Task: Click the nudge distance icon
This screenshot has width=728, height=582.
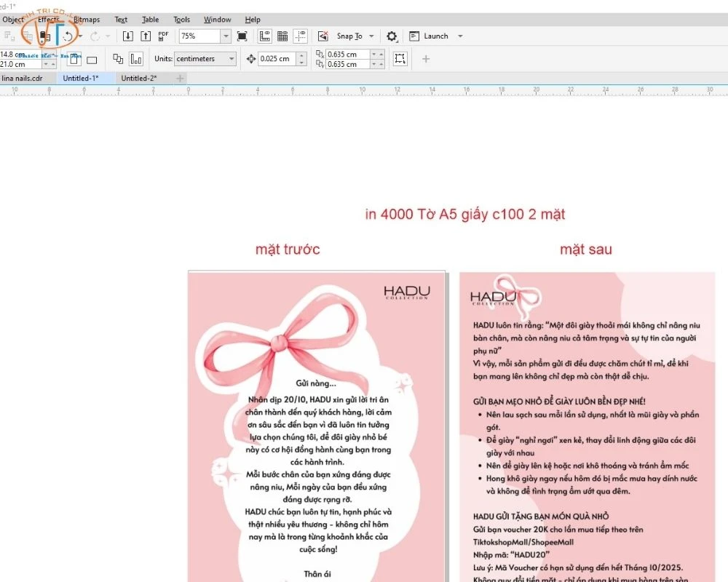Action: [251, 58]
